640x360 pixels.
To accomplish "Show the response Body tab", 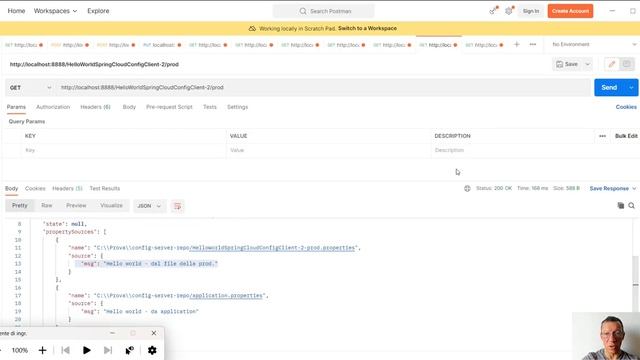I will [11, 189].
